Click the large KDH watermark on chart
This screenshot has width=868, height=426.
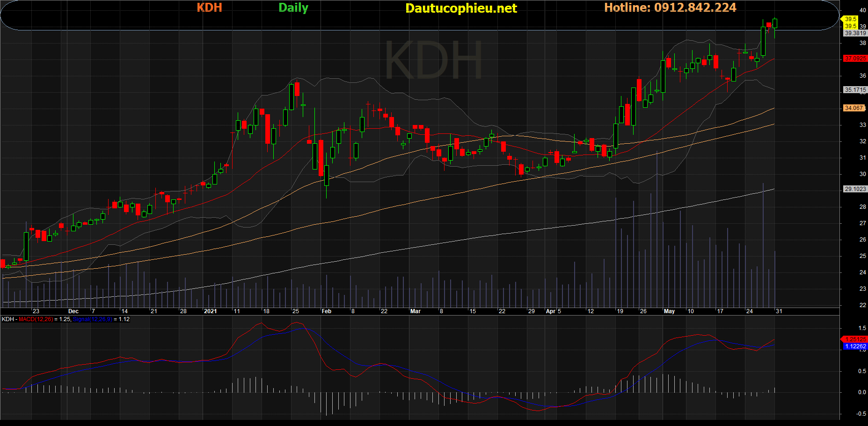(x=433, y=61)
